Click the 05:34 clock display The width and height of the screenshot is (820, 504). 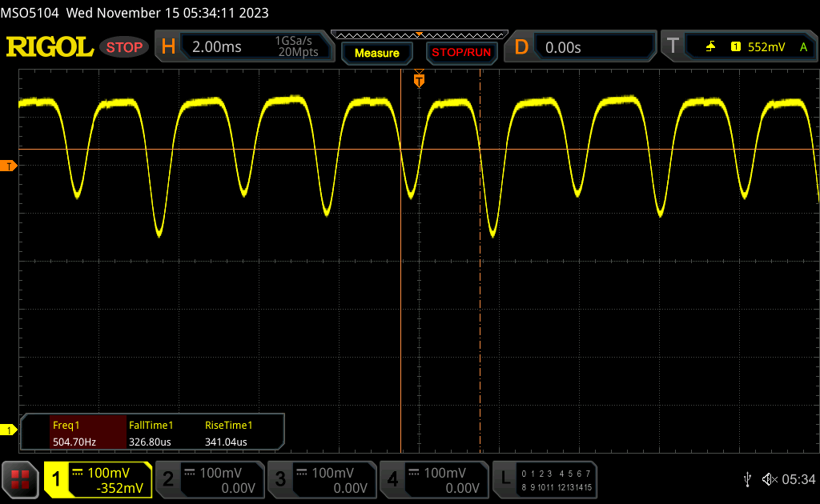click(x=798, y=479)
